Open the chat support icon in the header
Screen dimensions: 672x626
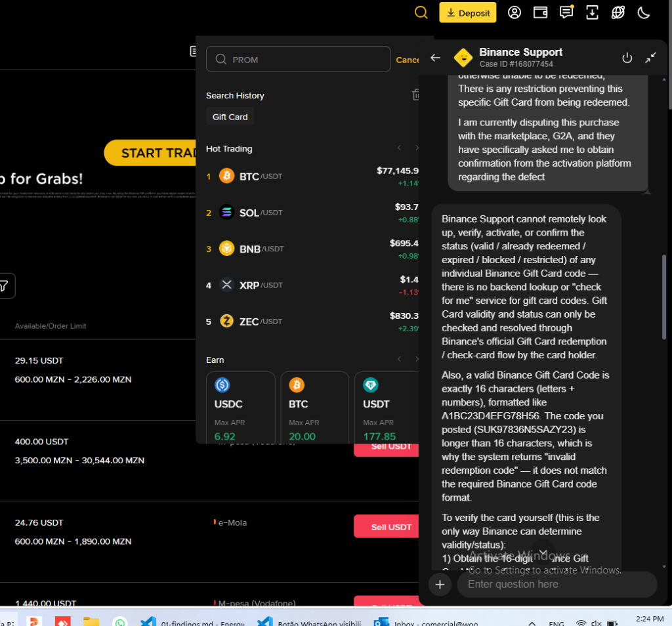566,12
